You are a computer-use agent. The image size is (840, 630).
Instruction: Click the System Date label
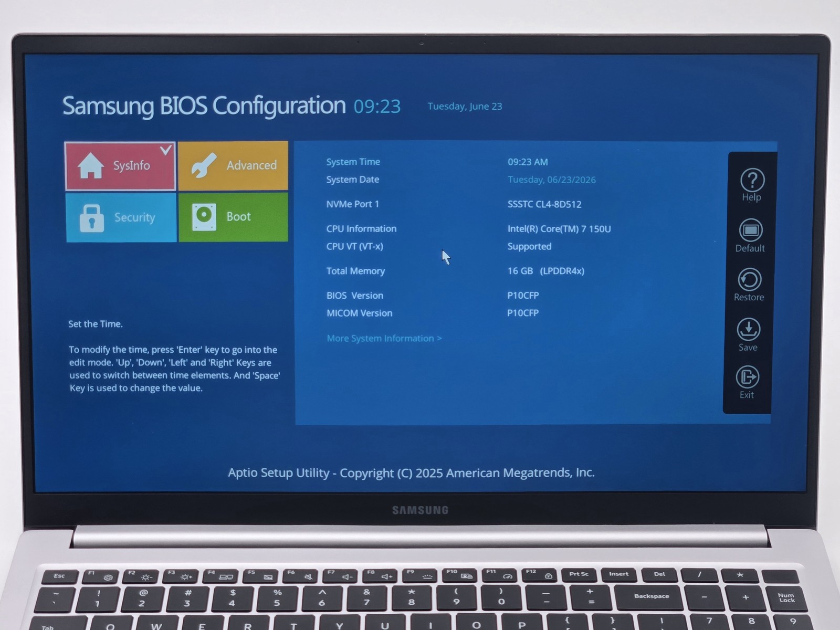coord(352,180)
